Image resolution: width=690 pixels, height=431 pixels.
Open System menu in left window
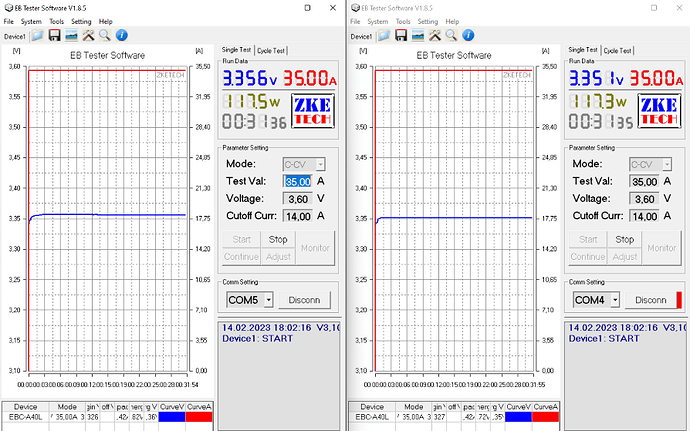click(31, 22)
